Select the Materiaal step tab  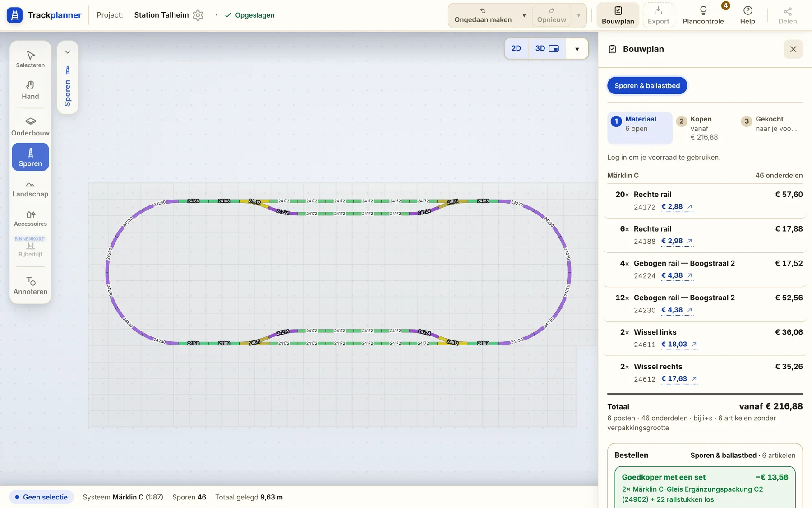[640, 128]
